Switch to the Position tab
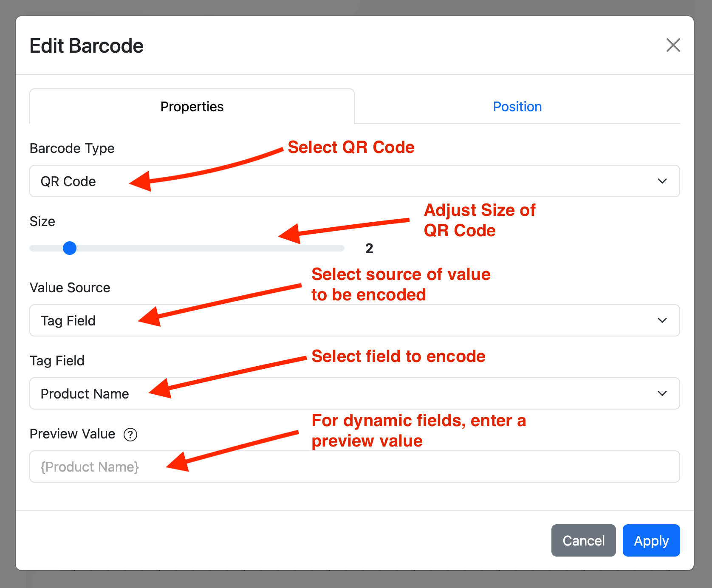This screenshot has height=588, width=712. (x=517, y=107)
